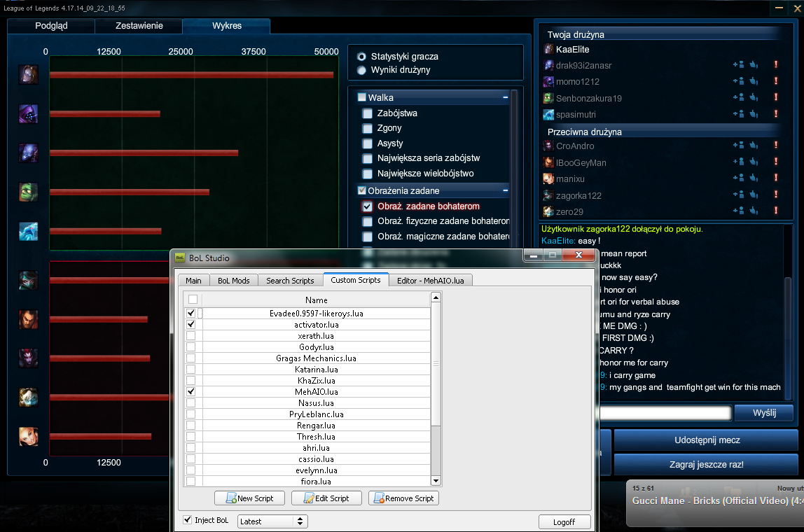
Task: Collapse the Walka section
Action: click(x=506, y=97)
